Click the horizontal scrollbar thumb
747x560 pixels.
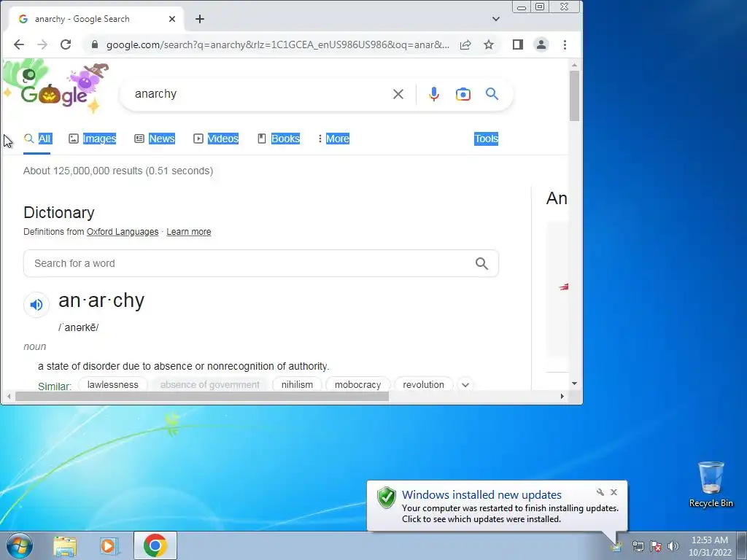click(202, 396)
